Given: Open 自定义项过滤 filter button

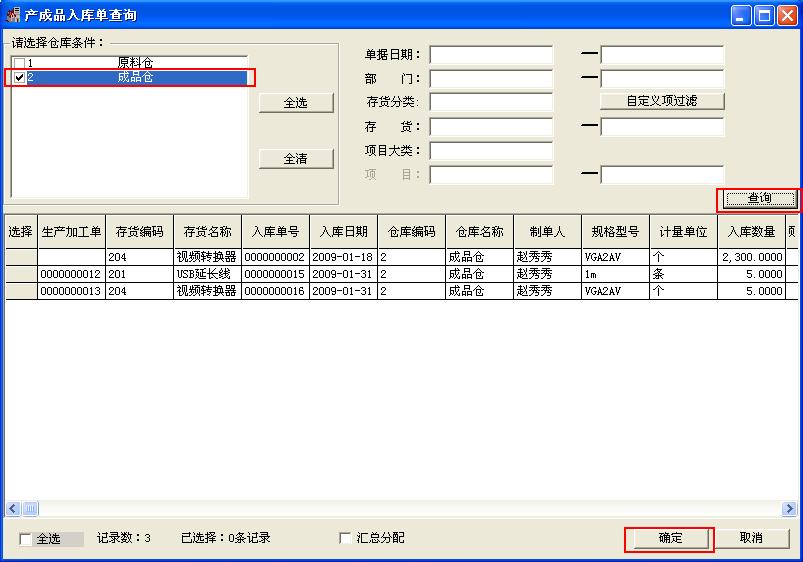Looking at the screenshot, I should (662, 101).
